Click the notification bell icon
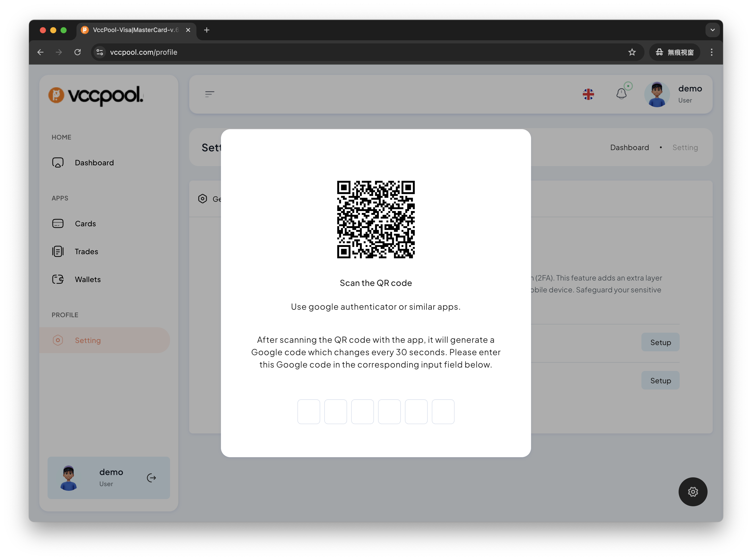Image resolution: width=752 pixels, height=560 pixels. pos(621,94)
